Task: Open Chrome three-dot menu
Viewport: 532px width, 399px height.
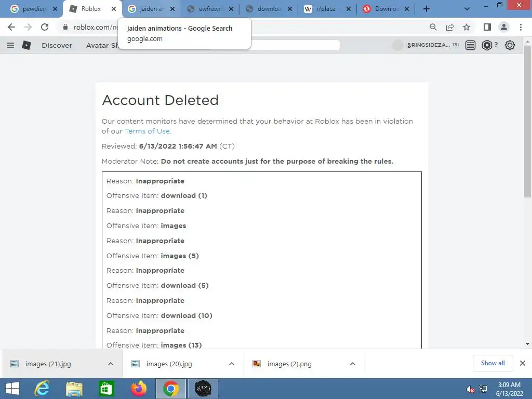Action: (521, 27)
